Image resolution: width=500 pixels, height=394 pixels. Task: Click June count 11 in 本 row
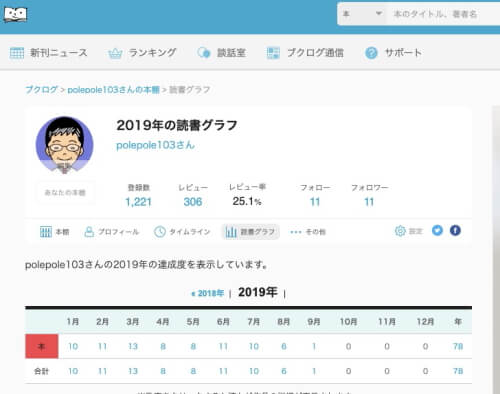point(223,347)
